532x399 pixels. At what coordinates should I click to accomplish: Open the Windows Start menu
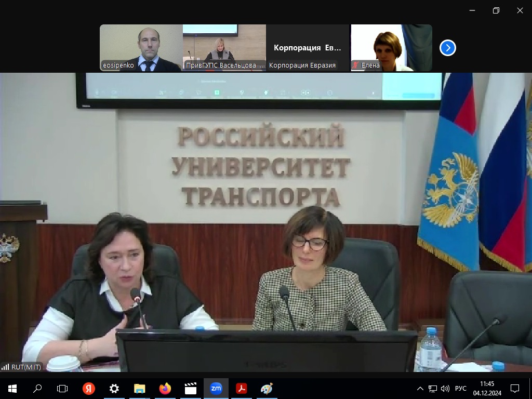pyautogui.click(x=12, y=388)
